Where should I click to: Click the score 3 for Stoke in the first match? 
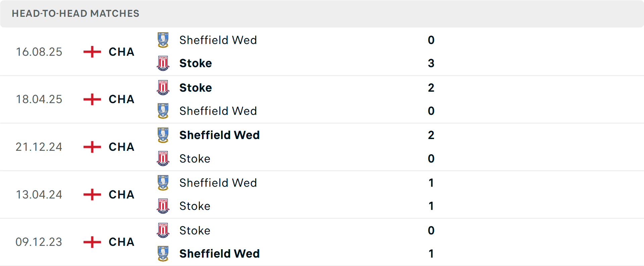pos(431,63)
